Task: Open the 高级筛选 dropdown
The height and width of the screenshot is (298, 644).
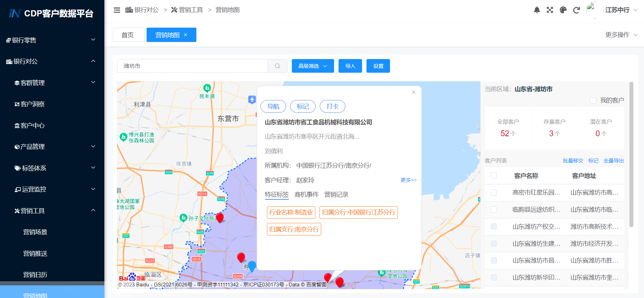Action: tap(313, 66)
